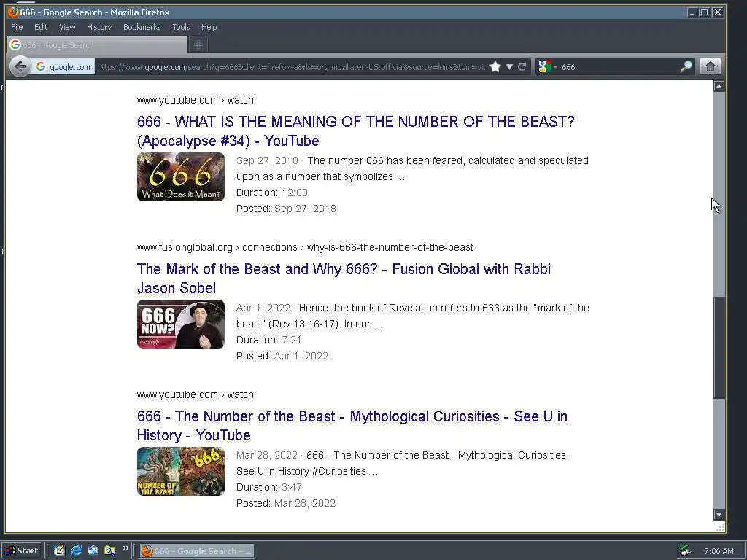Open the History menu
The height and width of the screenshot is (560, 747).
tap(99, 27)
